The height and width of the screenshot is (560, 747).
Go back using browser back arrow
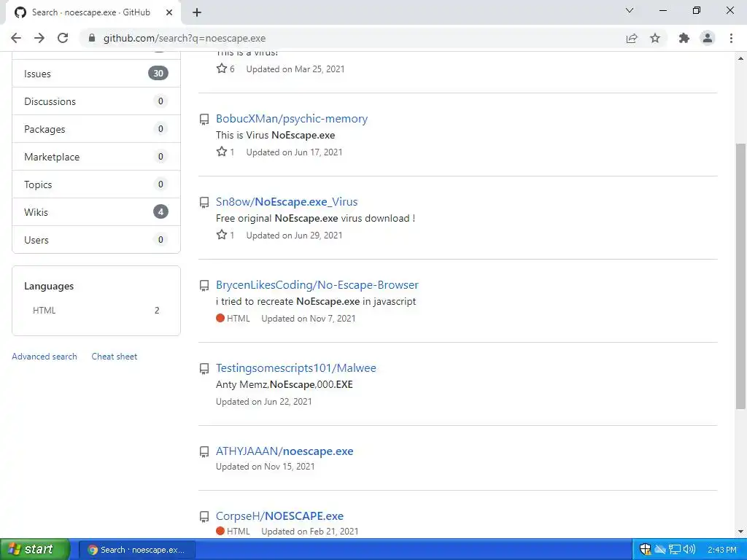[16, 38]
